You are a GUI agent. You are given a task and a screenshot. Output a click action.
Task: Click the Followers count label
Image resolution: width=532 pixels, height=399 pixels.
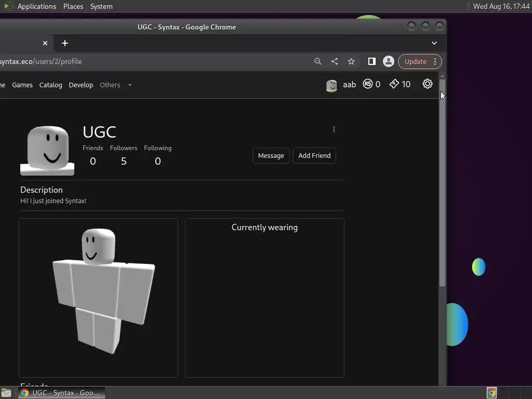click(124, 148)
